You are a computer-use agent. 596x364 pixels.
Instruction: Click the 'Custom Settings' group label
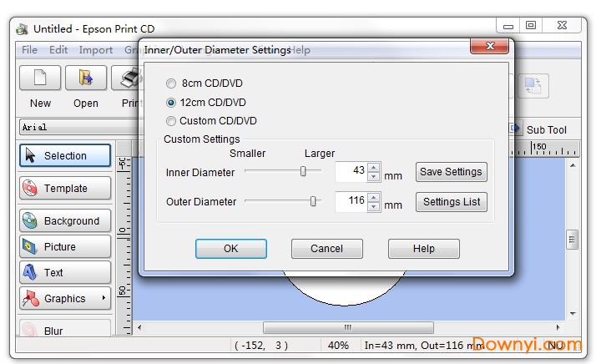202,139
